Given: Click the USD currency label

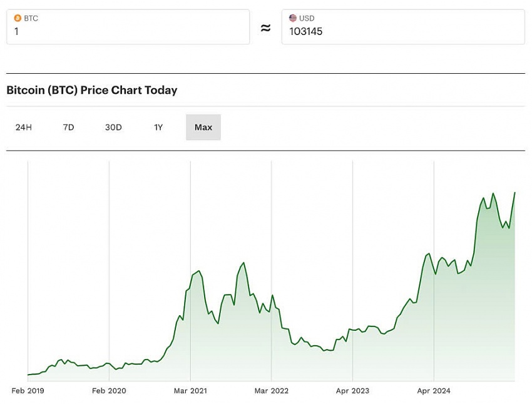Looking at the screenshot, I should click(307, 18).
